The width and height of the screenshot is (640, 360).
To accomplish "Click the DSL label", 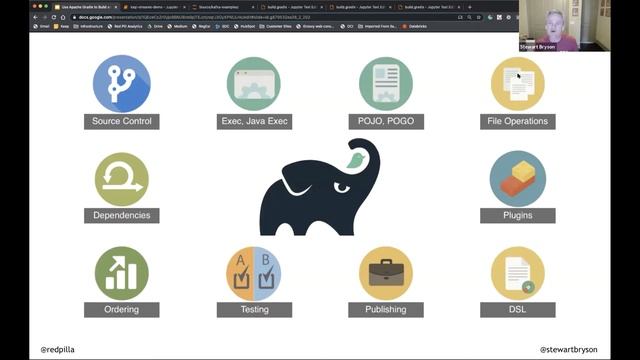I will coord(518,310).
